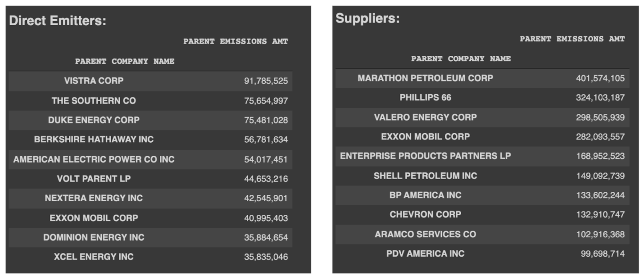
Task: Select the VISTRA CORP row
Action: click(x=151, y=81)
